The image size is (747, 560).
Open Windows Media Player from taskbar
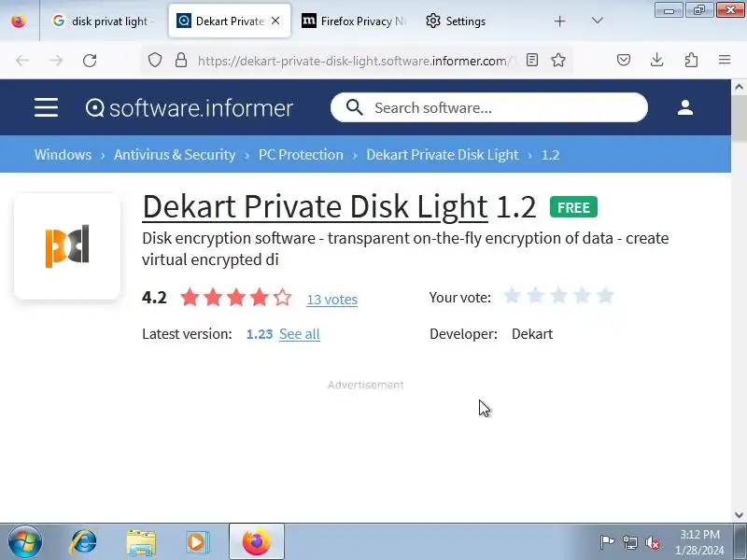[197, 542]
